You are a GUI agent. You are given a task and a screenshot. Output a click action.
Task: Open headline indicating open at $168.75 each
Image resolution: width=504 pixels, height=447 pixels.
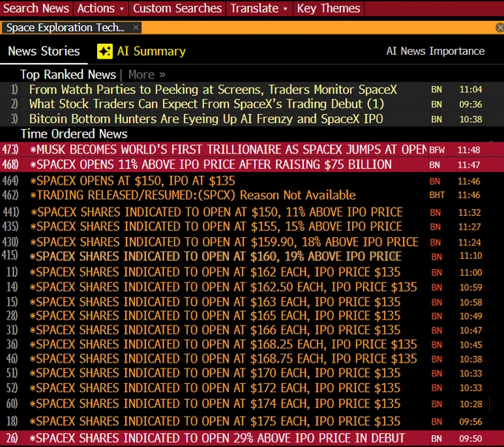point(223,359)
